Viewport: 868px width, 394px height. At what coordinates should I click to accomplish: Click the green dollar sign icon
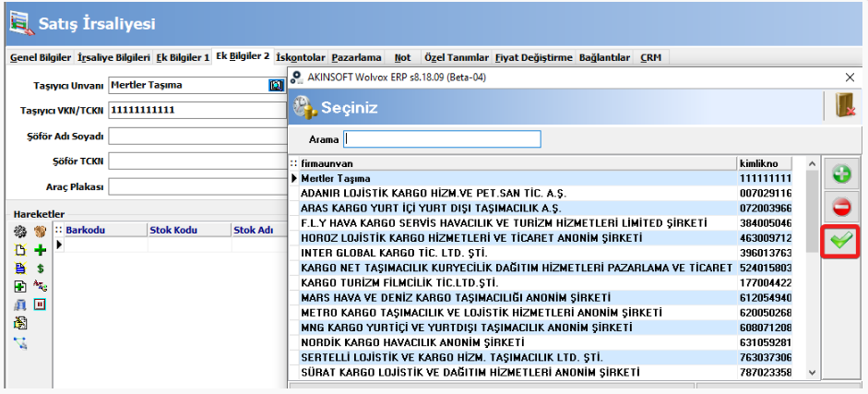click(40, 269)
